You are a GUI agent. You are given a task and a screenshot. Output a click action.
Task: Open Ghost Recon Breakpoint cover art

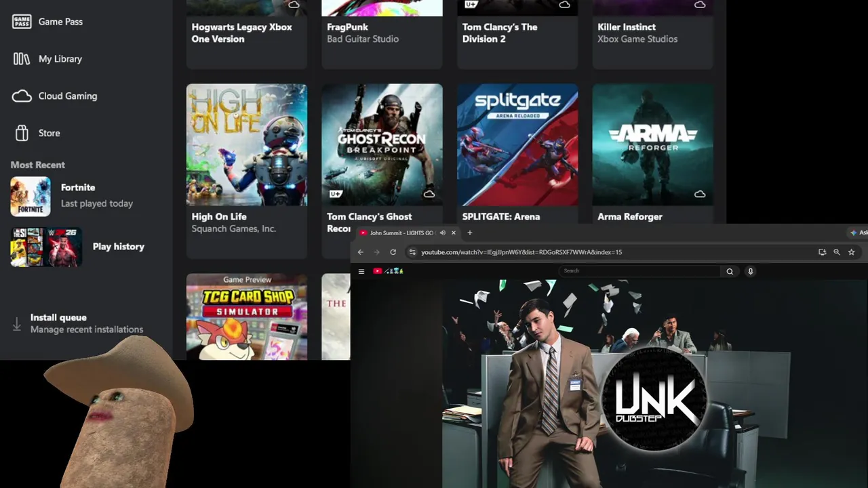pos(382,145)
